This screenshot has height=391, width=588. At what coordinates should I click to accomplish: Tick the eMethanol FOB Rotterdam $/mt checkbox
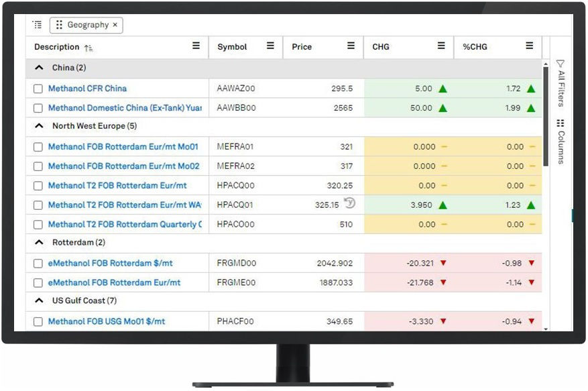click(38, 264)
